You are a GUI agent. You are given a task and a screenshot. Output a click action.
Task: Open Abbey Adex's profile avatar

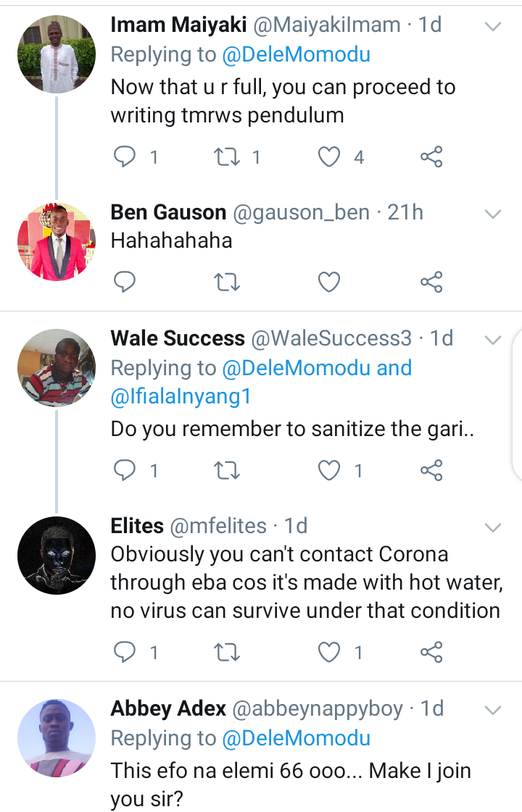[x=57, y=737]
